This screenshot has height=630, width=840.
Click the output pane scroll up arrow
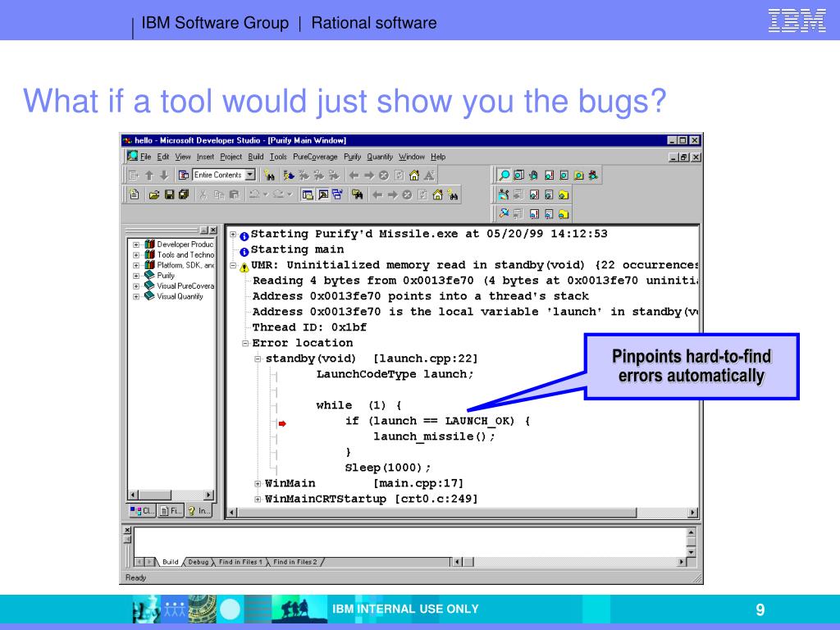(691, 532)
